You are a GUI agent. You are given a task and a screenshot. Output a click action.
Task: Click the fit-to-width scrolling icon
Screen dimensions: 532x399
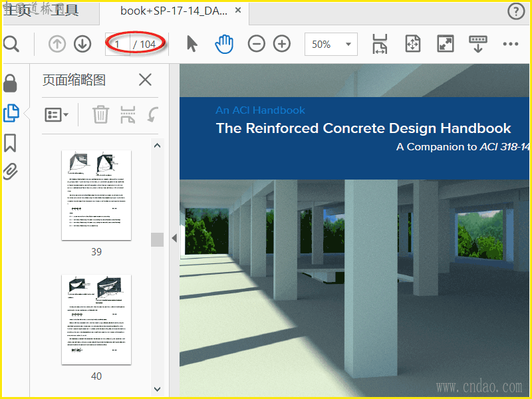(x=380, y=44)
